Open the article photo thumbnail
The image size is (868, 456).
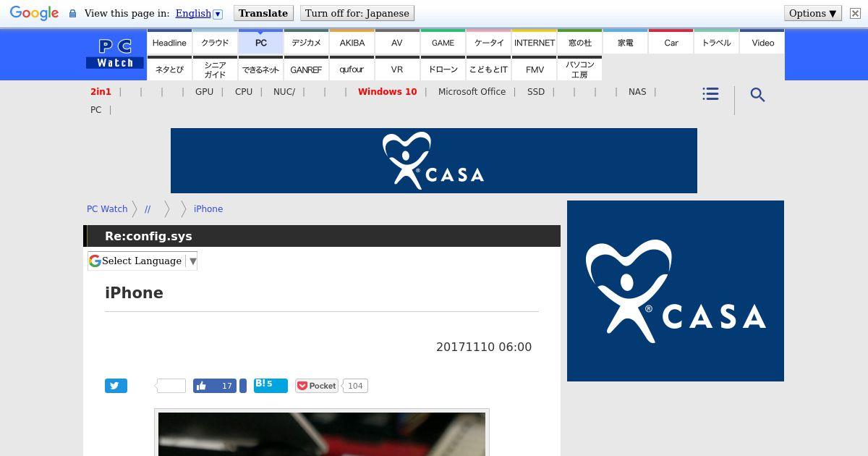(322, 433)
